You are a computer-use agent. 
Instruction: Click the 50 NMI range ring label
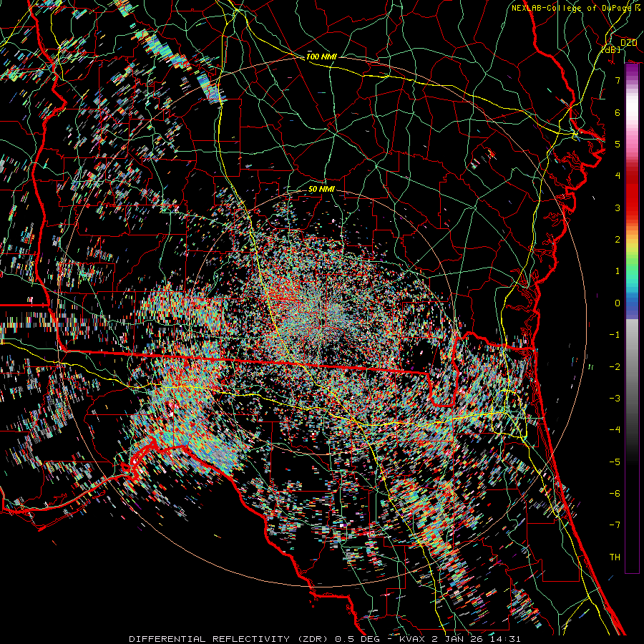321,189
